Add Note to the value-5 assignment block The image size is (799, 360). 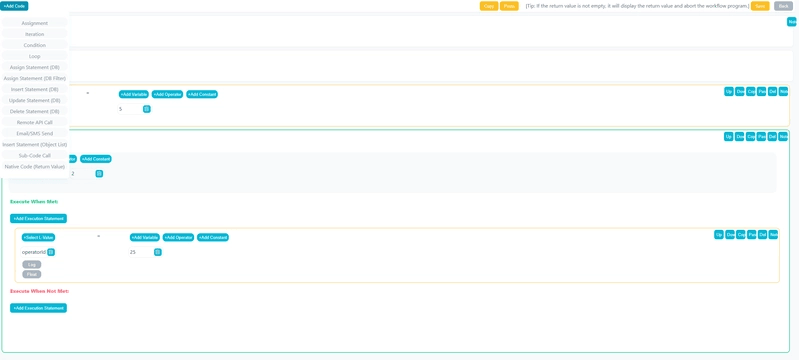(784, 92)
